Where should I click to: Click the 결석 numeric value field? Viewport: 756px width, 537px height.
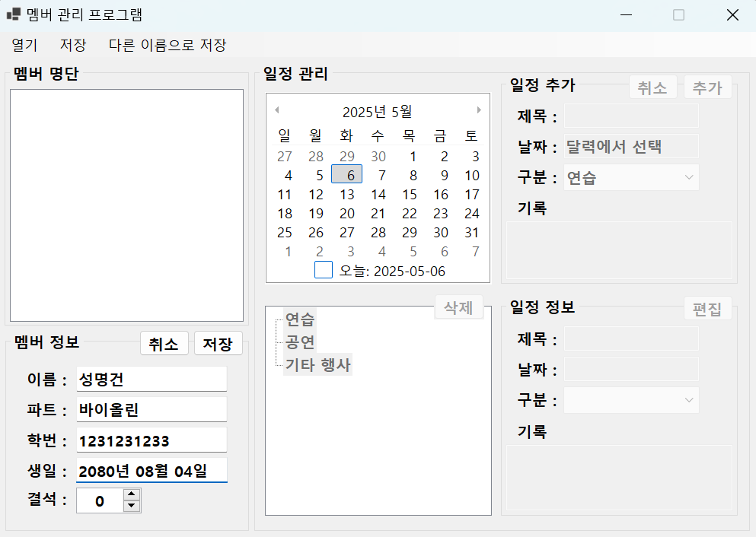(x=100, y=501)
